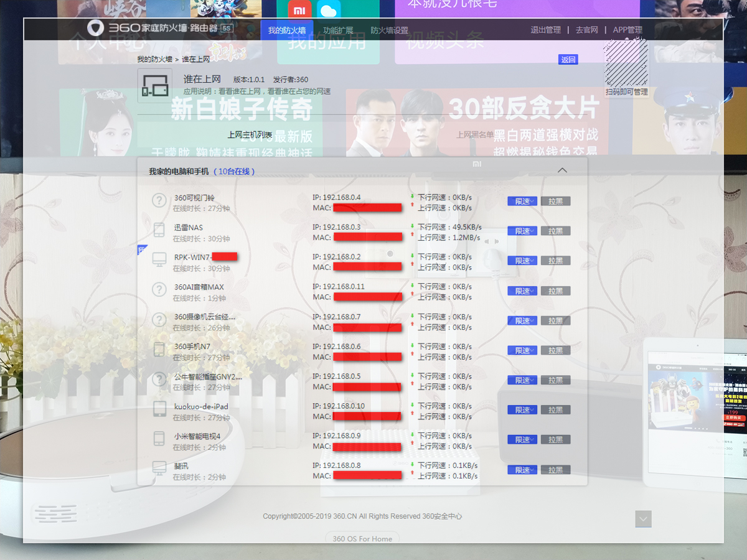Click the chevron icon beside the copyright footer
Image resolution: width=747 pixels, height=560 pixels.
pyautogui.click(x=644, y=519)
